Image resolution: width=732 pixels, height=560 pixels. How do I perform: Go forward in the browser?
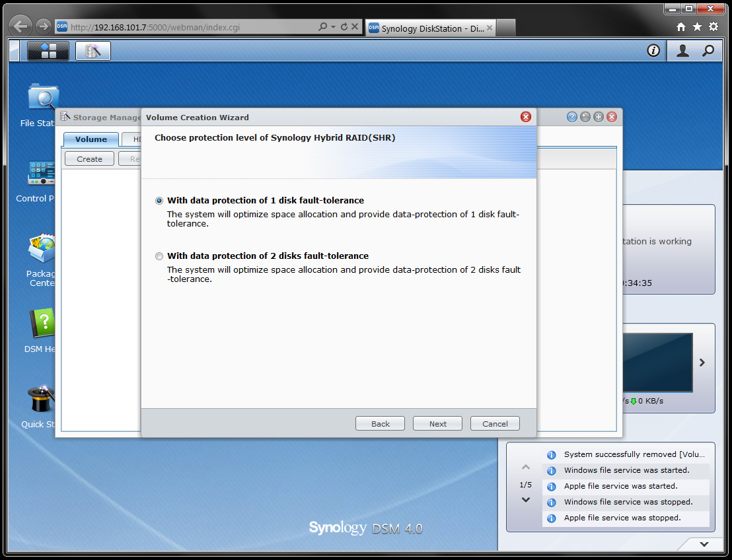pyautogui.click(x=44, y=26)
